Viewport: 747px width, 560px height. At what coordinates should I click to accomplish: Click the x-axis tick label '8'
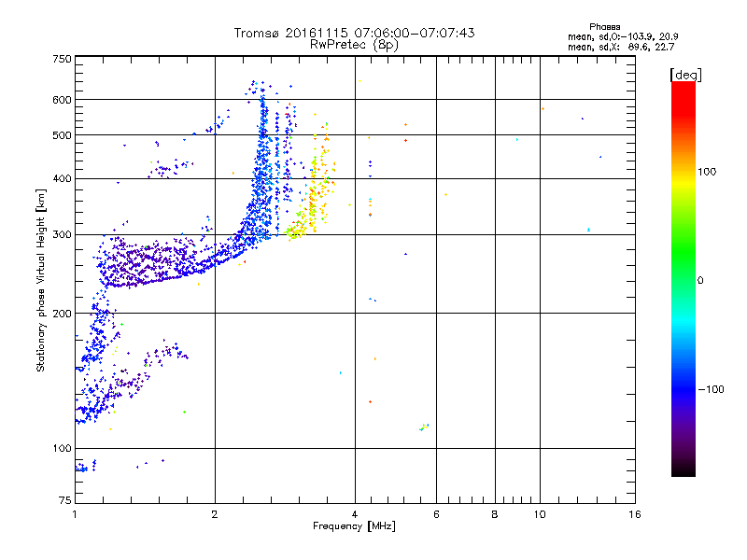[495, 514]
